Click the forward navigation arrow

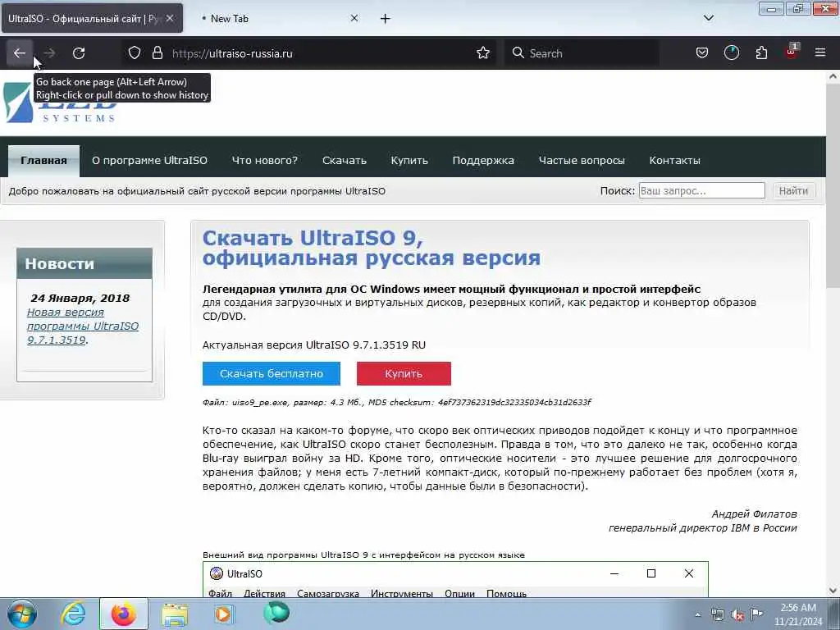tap(49, 53)
